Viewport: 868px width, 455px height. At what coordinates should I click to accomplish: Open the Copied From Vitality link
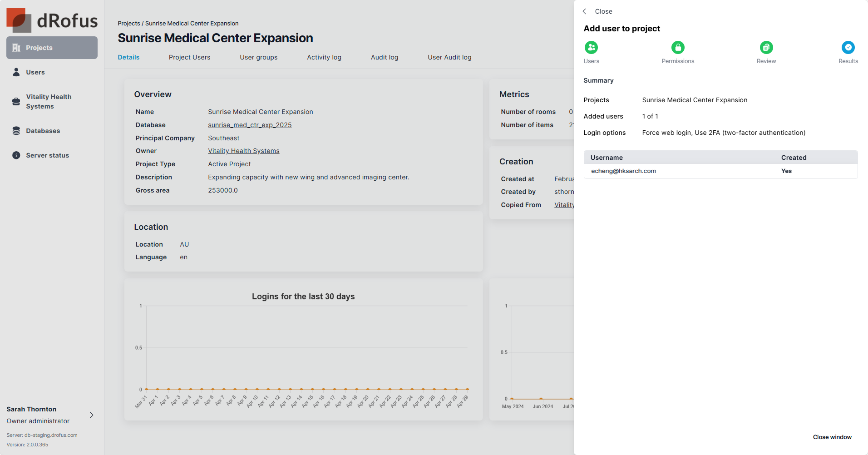(x=564, y=205)
